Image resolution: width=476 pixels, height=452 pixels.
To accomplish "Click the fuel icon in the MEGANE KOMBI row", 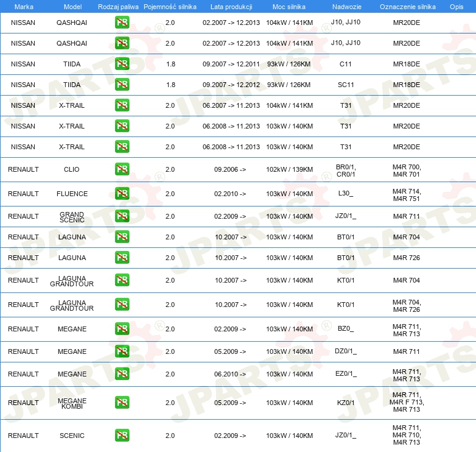I will pos(122,403).
